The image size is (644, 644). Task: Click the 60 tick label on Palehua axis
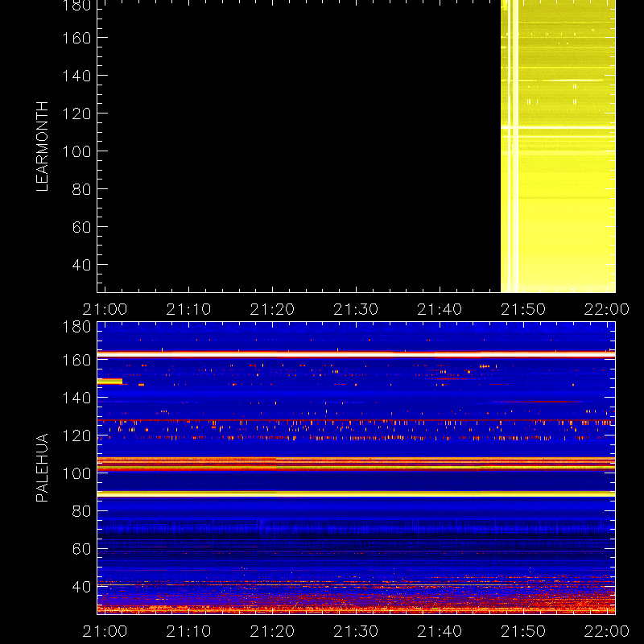(81, 549)
